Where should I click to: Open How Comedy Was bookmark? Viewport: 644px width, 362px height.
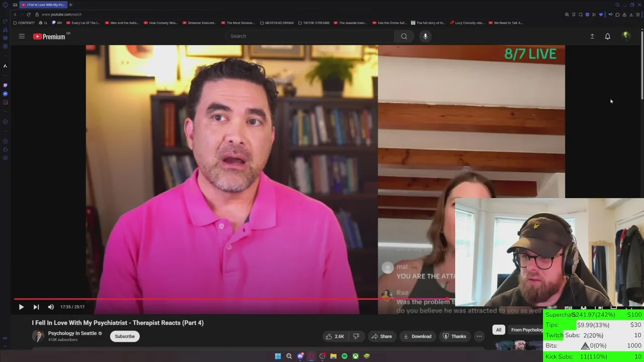point(161,23)
